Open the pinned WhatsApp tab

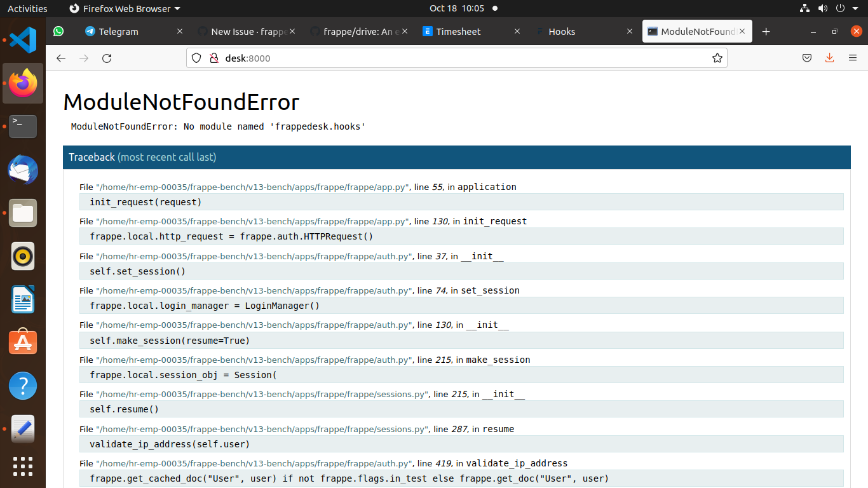[x=58, y=31]
